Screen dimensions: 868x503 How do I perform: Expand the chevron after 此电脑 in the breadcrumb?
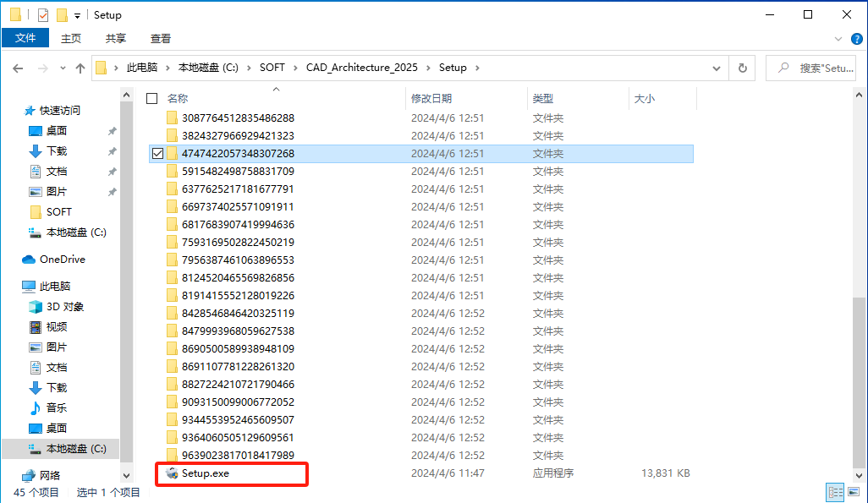(168, 68)
